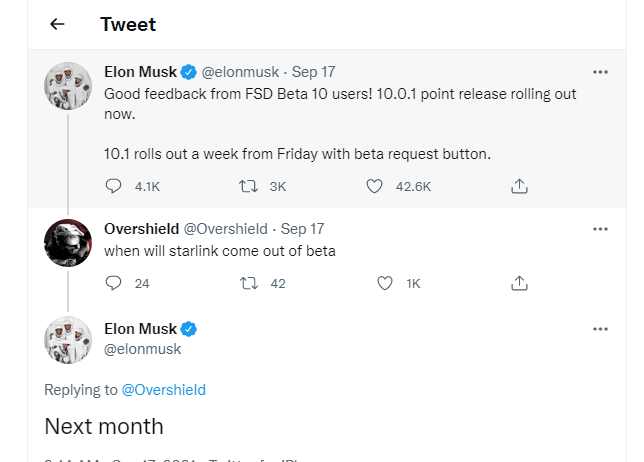644x462 pixels.
Task: Click the @elonmusk handle under reply author
Action: [143, 349]
